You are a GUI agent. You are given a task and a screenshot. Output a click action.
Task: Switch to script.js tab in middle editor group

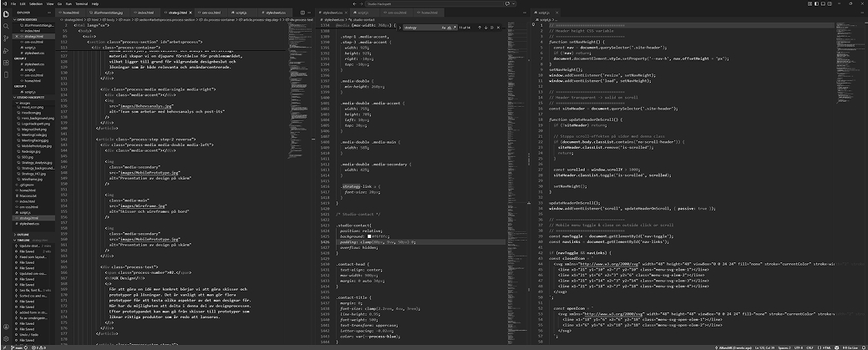point(363,12)
